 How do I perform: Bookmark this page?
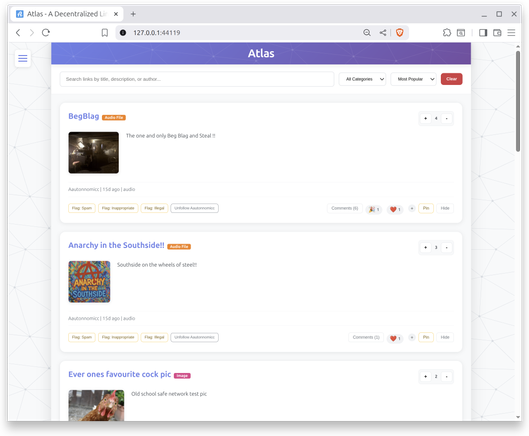pos(105,33)
